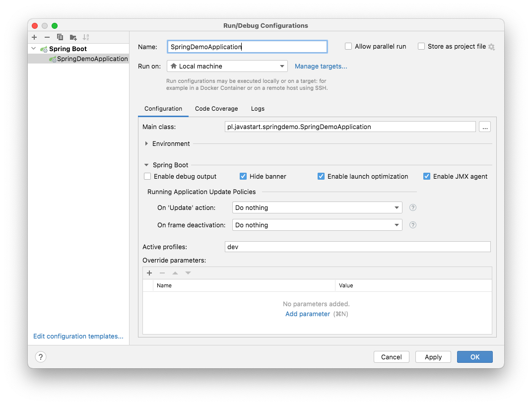532x405 pixels.
Task: Enable Allow parallel run
Action: [348, 47]
